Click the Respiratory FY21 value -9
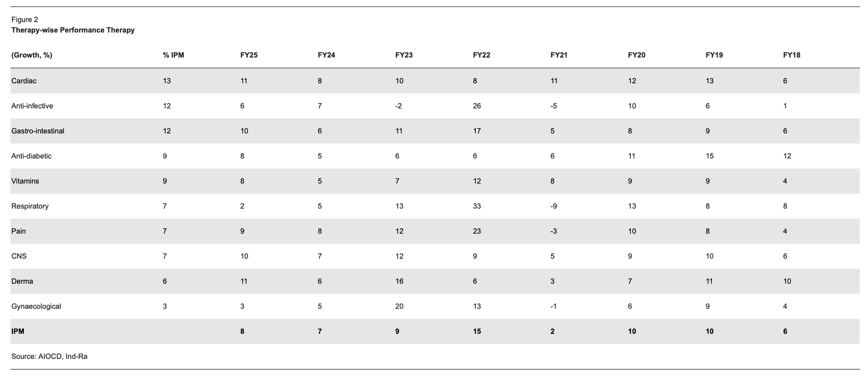Image resolution: width=868 pixels, height=385 pixels. (554, 206)
